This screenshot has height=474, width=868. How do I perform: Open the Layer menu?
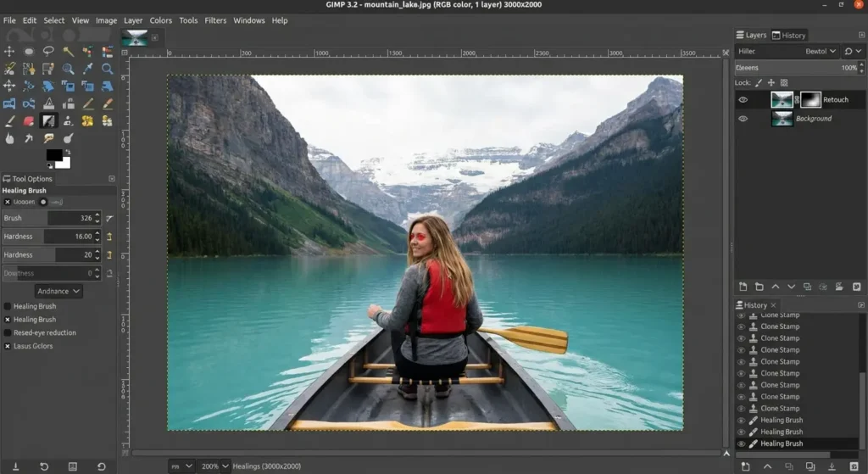[x=133, y=20]
